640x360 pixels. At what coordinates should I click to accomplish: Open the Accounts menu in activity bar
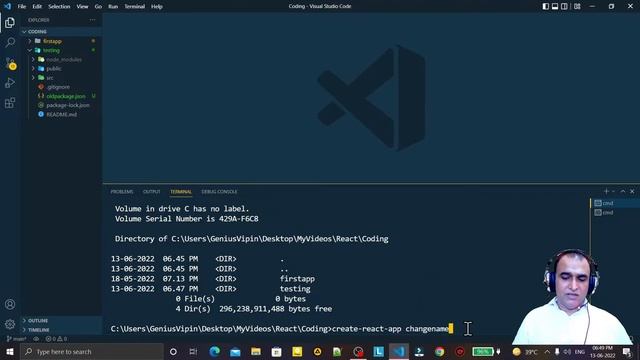click(x=10, y=304)
